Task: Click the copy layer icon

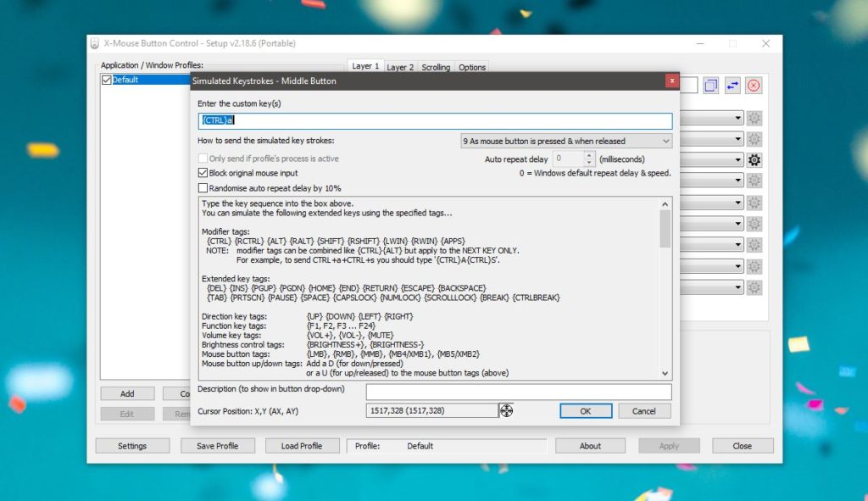Action: pos(710,86)
